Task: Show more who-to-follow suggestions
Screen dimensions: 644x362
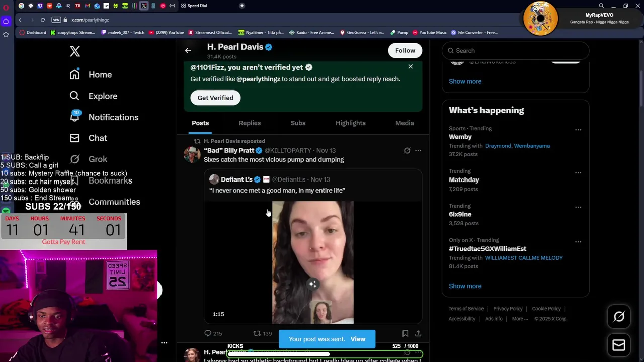Action: [465, 81]
